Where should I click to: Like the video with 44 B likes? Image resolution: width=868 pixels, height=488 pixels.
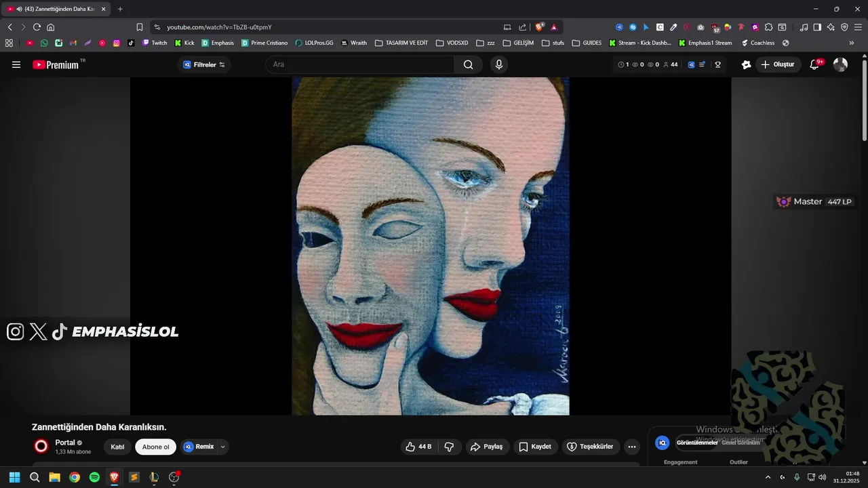tap(418, 447)
